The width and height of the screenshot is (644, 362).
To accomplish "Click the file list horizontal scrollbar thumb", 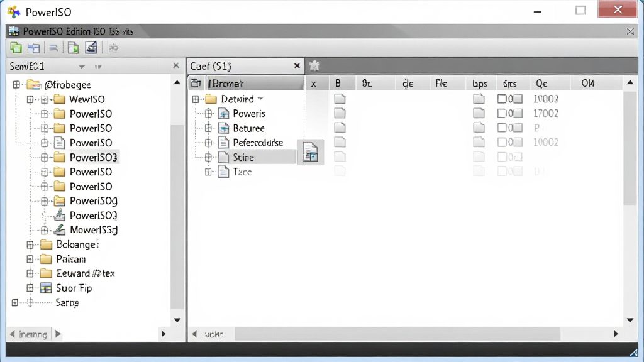I will click(397, 334).
